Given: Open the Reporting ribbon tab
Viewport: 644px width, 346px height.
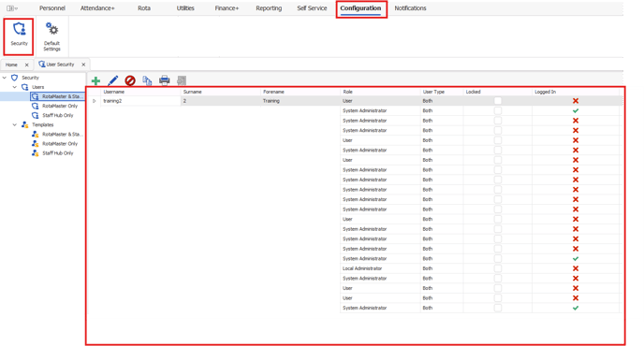Looking at the screenshot, I should [x=269, y=8].
